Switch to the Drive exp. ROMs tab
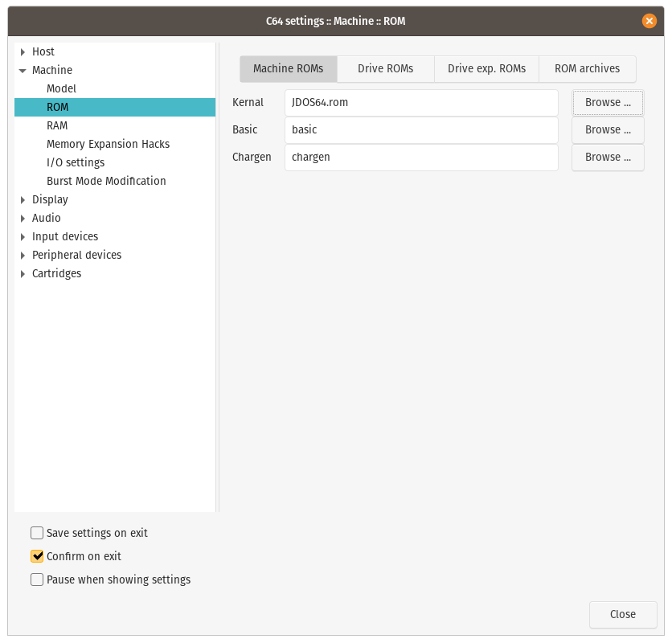The width and height of the screenshot is (672, 643). coord(487,68)
